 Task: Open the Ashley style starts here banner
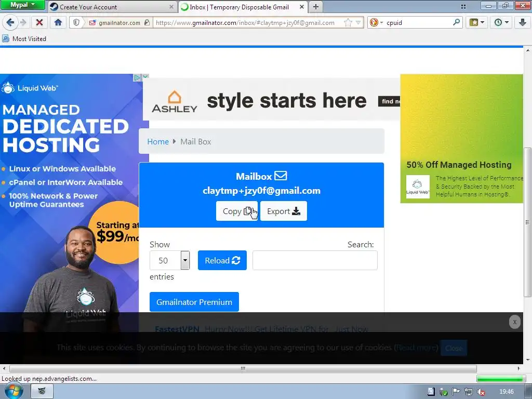pyautogui.click(x=271, y=100)
